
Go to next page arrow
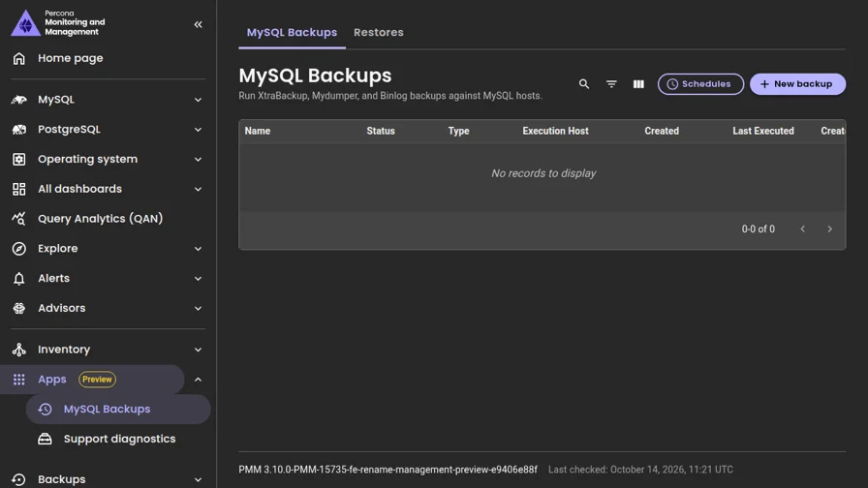pos(830,229)
